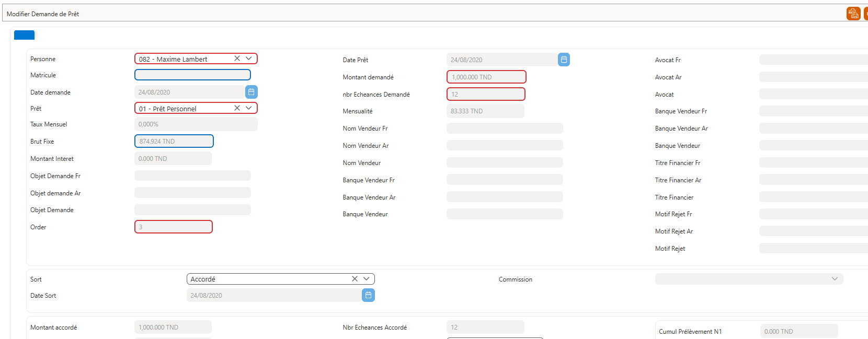Click the Montant demandé field
Image resolution: width=868 pixels, height=339 pixels.
click(486, 77)
